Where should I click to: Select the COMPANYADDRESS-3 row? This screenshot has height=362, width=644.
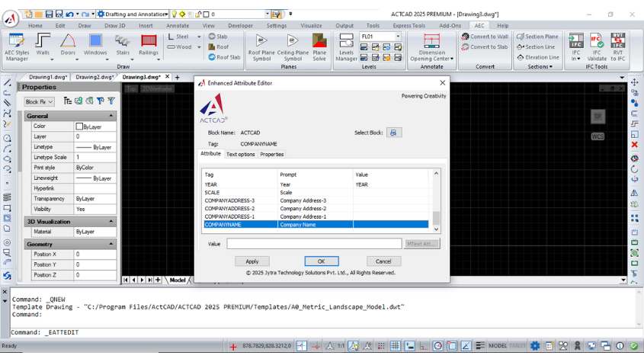(x=316, y=200)
